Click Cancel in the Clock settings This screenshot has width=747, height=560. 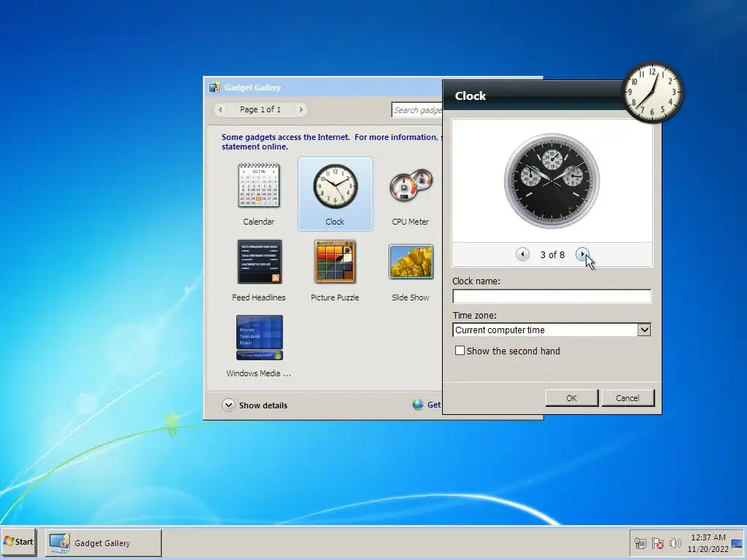pyautogui.click(x=628, y=398)
